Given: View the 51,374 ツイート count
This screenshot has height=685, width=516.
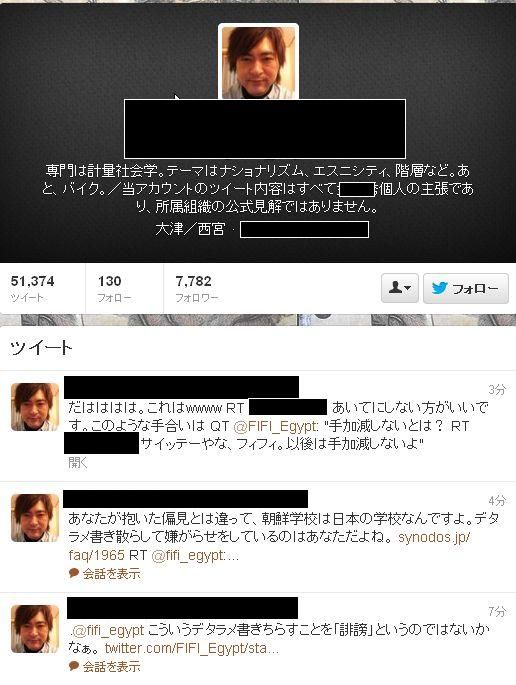Looking at the screenshot, I should tap(32, 288).
